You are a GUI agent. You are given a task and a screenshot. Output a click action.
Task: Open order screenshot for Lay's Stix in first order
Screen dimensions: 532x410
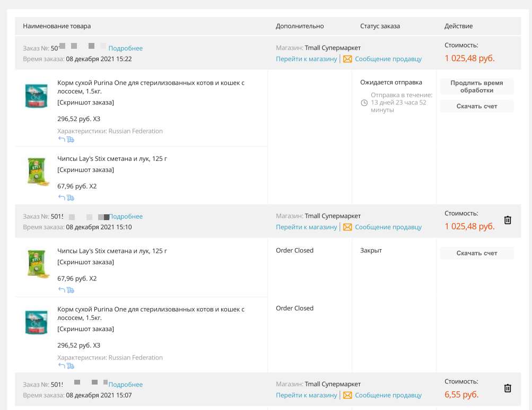(x=85, y=170)
